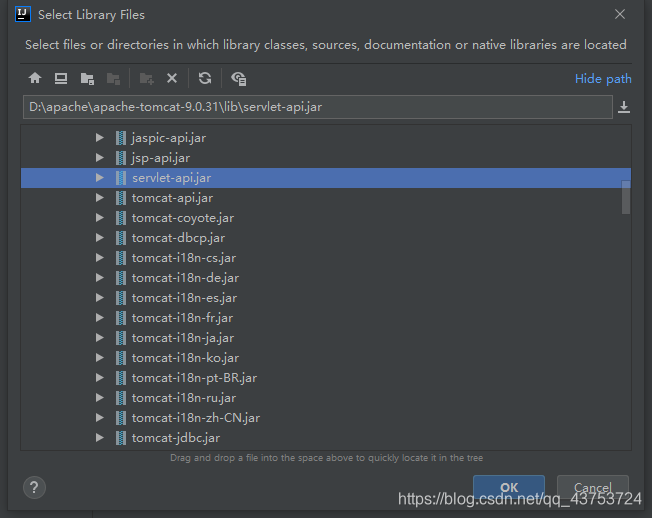The width and height of the screenshot is (652, 518).
Task: Pick tomcat-dbcp.jar in list
Action: coord(178,238)
